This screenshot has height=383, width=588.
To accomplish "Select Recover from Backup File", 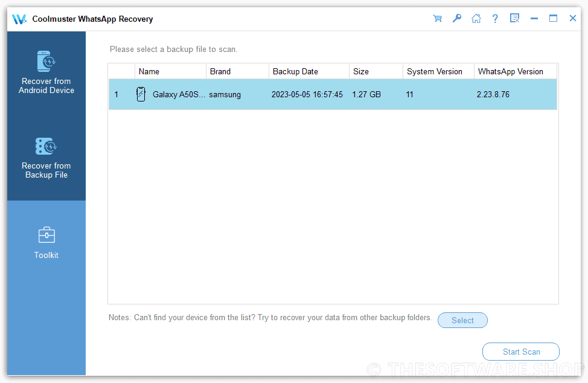I will (46, 158).
